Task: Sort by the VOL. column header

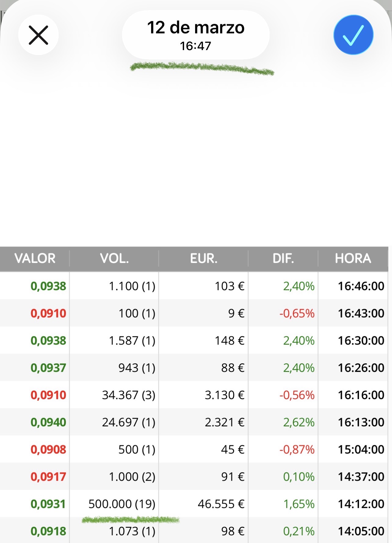Action: coord(114,259)
